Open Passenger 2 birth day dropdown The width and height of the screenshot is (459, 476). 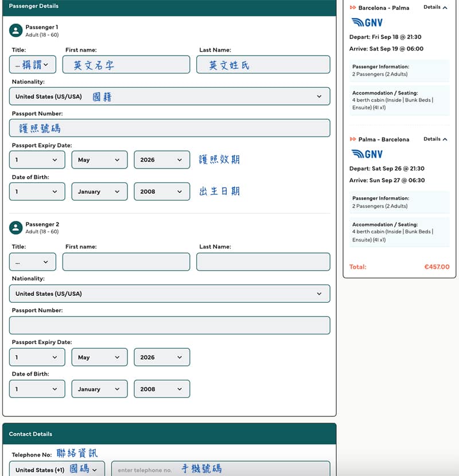click(x=37, y=389)
